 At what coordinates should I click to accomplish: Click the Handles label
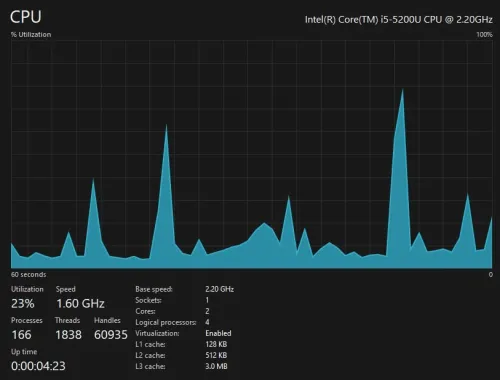click(107, 320)
